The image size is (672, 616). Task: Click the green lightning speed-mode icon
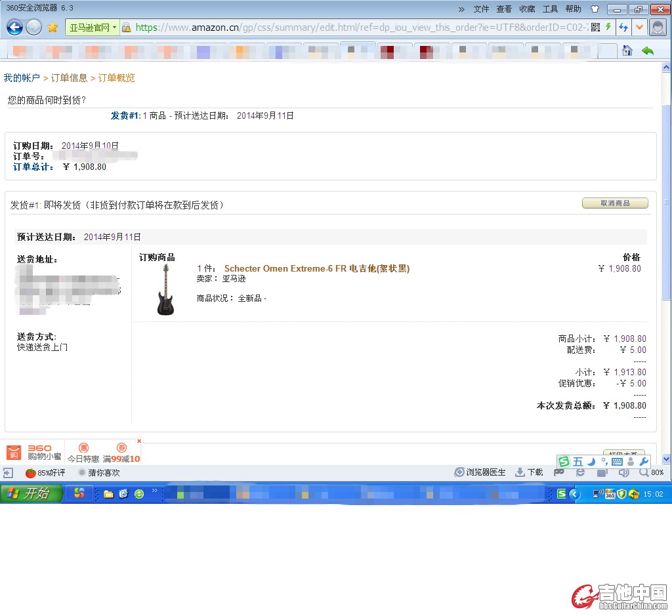coord(608,27)
